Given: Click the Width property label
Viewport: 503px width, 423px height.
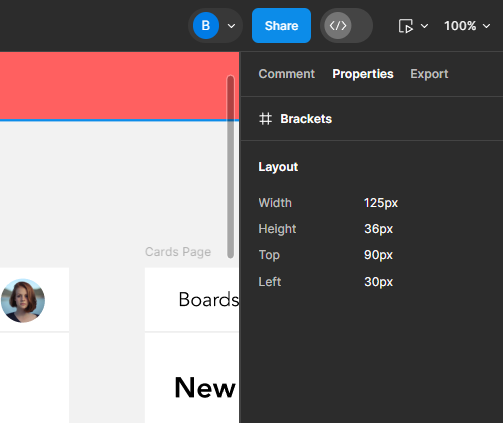Looking at the screenshot, I should pyautogui.click(x=275, y=203).
